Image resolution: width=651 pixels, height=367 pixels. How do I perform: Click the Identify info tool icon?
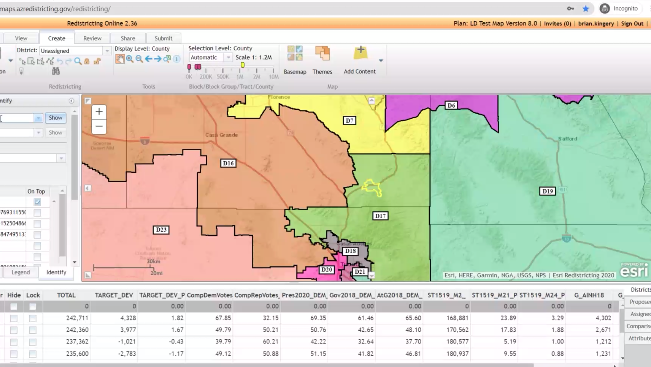click(177, 59)
